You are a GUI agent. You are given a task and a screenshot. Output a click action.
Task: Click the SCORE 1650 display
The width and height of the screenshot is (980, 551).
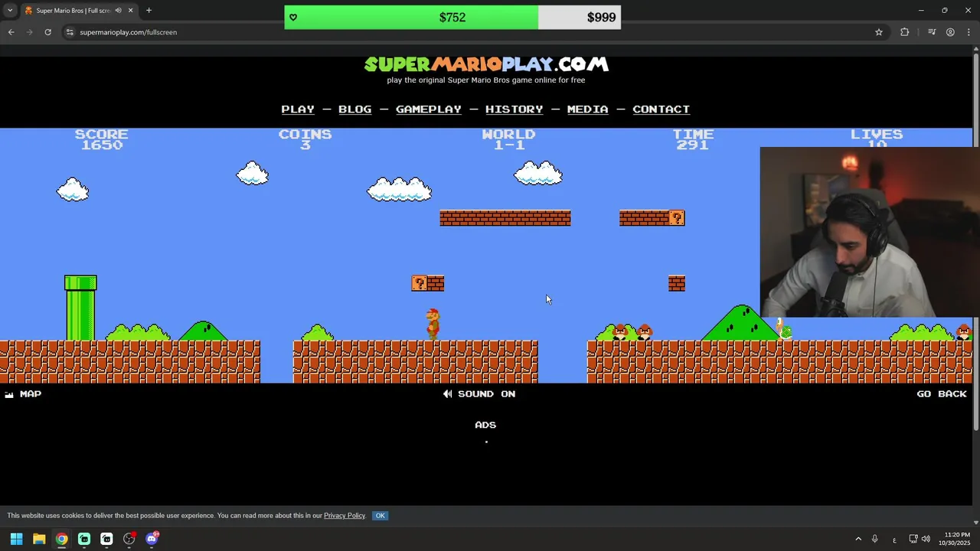(x=101, y=139)
